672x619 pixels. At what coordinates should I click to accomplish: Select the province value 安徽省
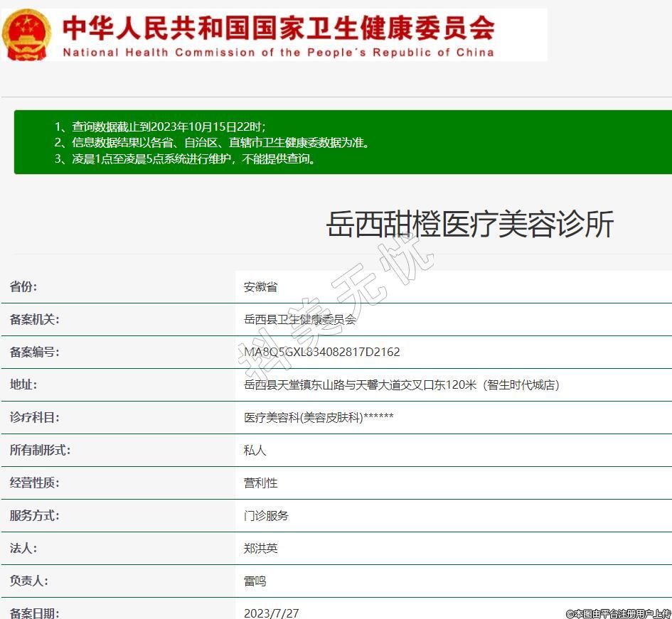click(260, 287)
